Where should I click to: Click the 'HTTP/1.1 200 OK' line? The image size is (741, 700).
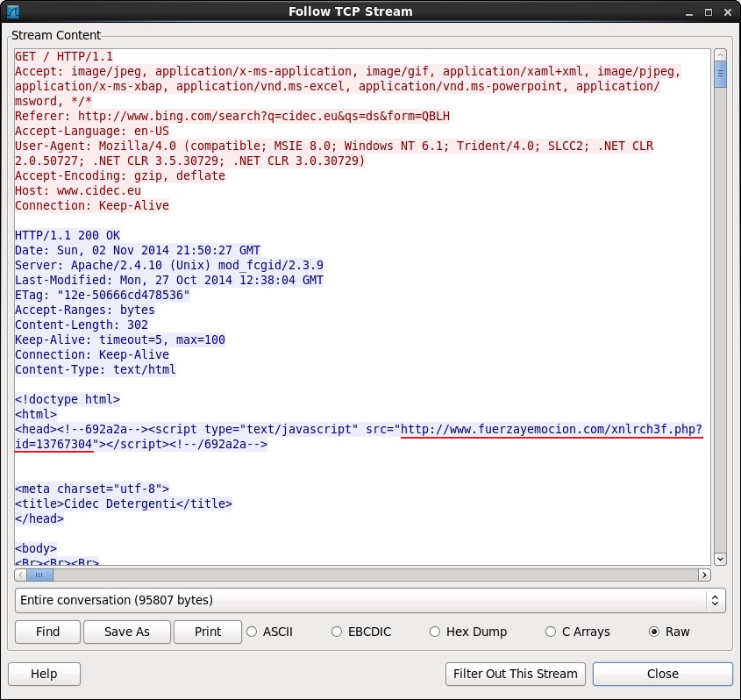68,235
